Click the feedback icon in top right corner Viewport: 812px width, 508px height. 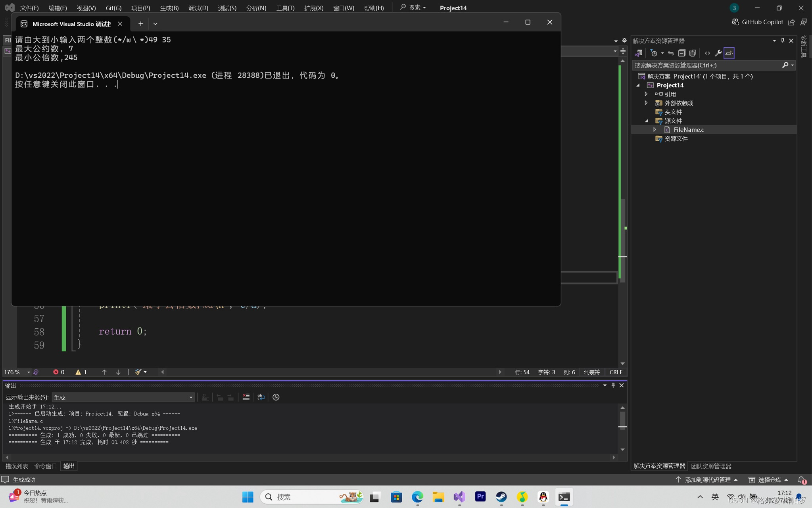click(x=804, y=22)
